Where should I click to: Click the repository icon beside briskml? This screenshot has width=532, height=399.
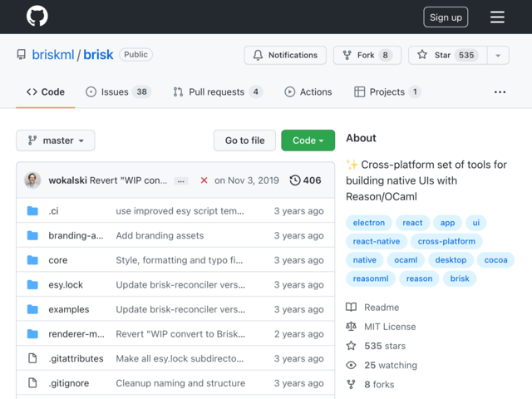click(x=22, y=55)
